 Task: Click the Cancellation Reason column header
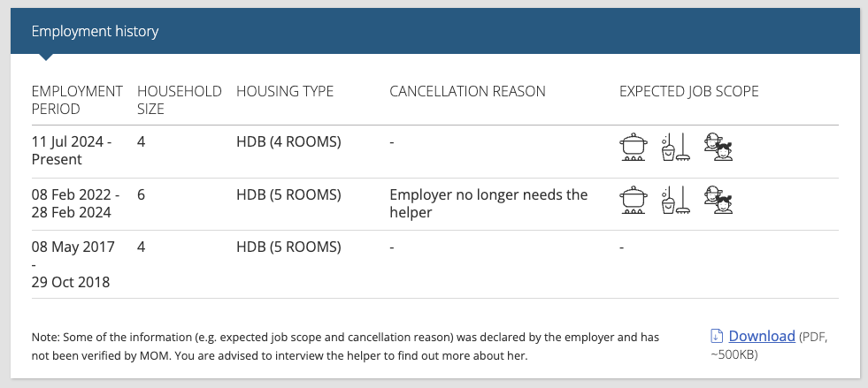pyautogui.click(x=467, y=91)
